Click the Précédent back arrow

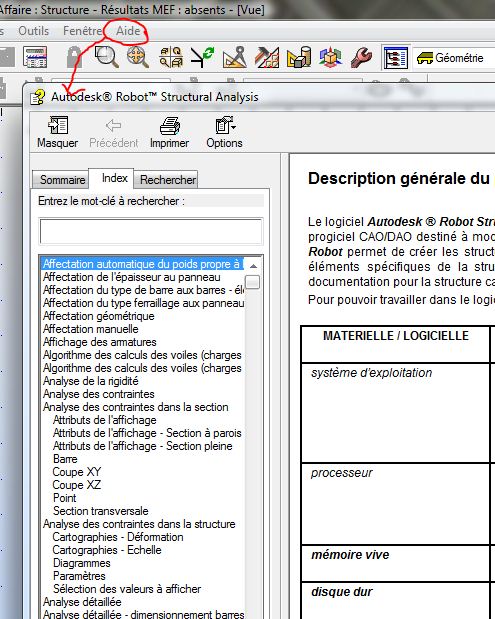click(x=114, y=133)
